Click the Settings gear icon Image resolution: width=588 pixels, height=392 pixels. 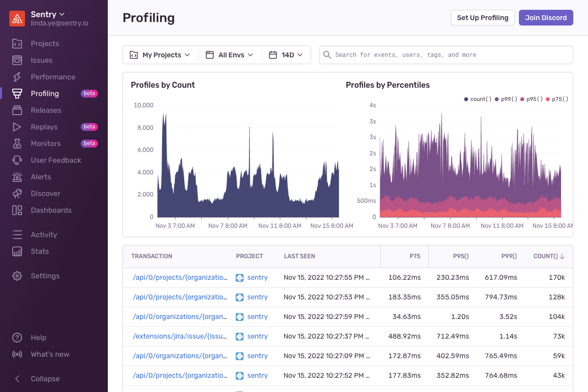click(17, 276)
